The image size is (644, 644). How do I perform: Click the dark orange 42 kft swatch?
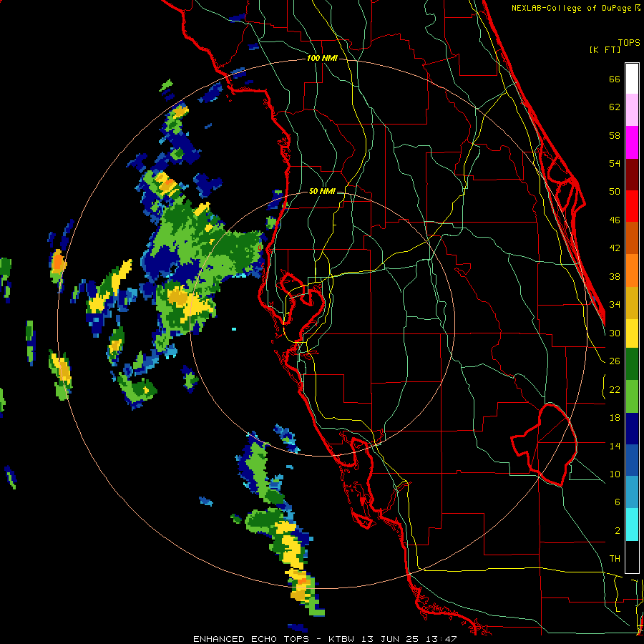click(632, 238)
